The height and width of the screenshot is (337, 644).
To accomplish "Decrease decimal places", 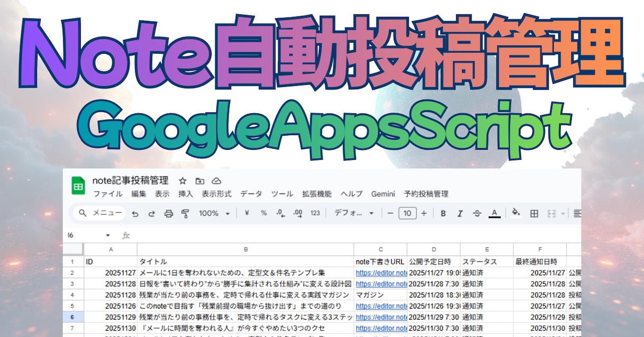I will coord(281,213).
